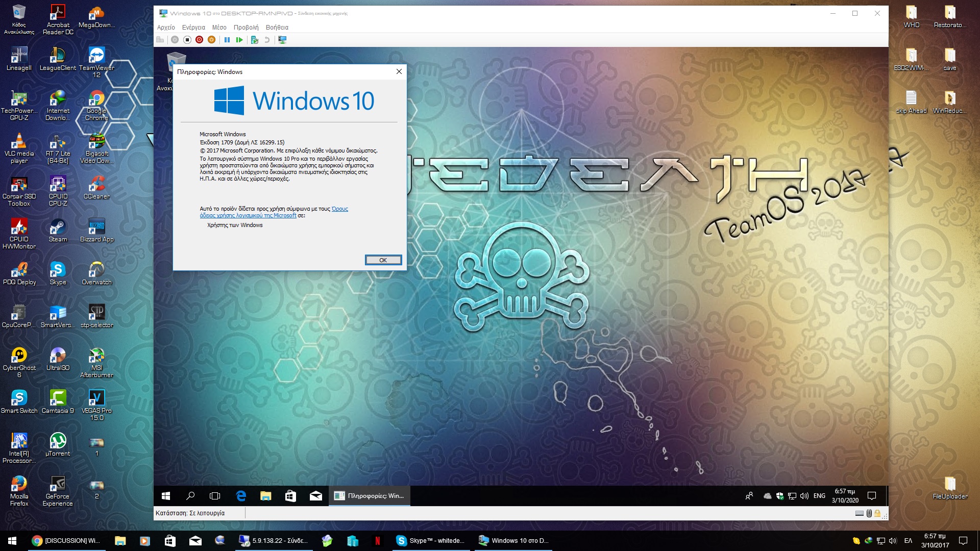The image size is (980, 551).
Task: Open File Explorer in the guest taskbar
Action: click(265, 496)
